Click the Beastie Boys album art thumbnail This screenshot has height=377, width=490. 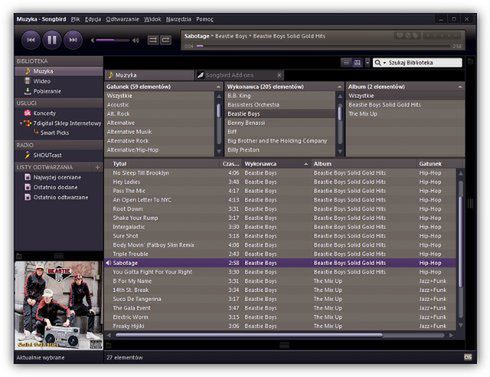tap(59, 305)
